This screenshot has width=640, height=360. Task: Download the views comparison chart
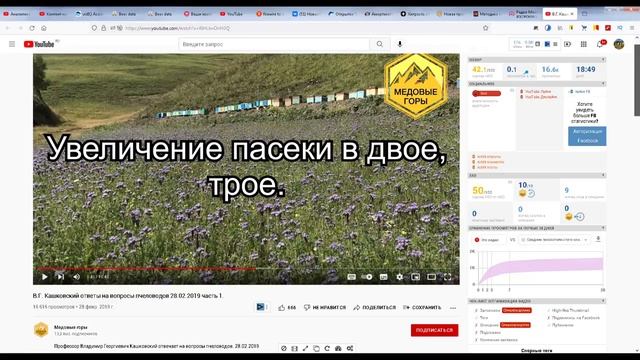point(598,239)
